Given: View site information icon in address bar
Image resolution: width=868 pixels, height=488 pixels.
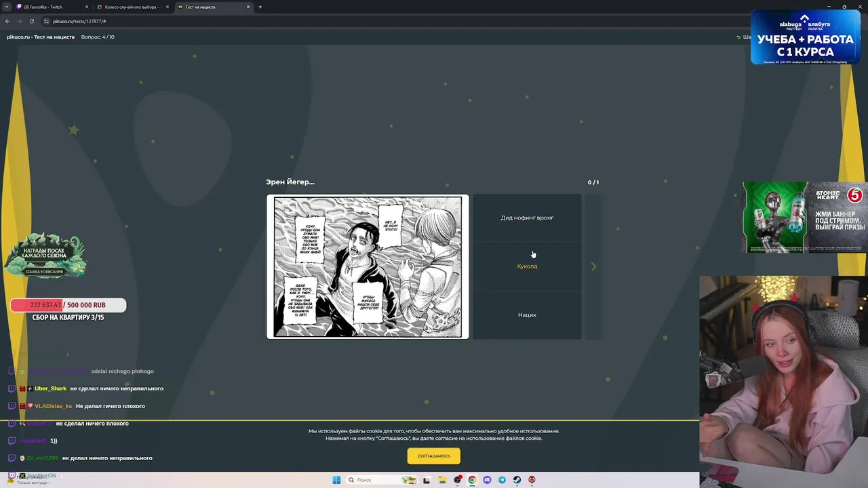Looking at the screenshot, I should (47, 21).
